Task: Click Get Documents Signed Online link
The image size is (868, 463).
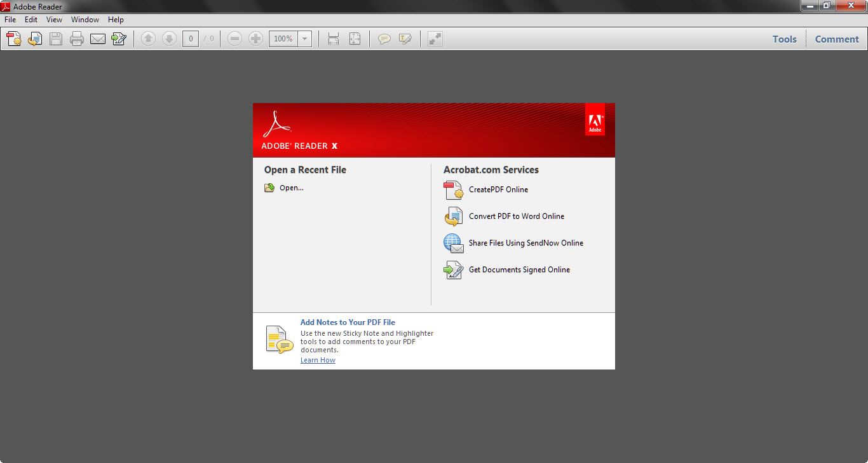Action: (519, 270)
